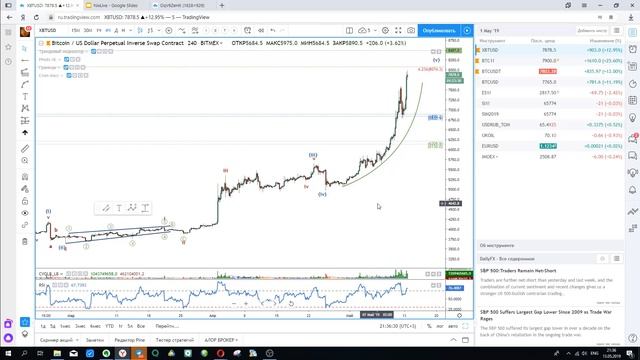The image size is (640, 360).
Task: Select the YTD date range button
Action: pos(109,326)
